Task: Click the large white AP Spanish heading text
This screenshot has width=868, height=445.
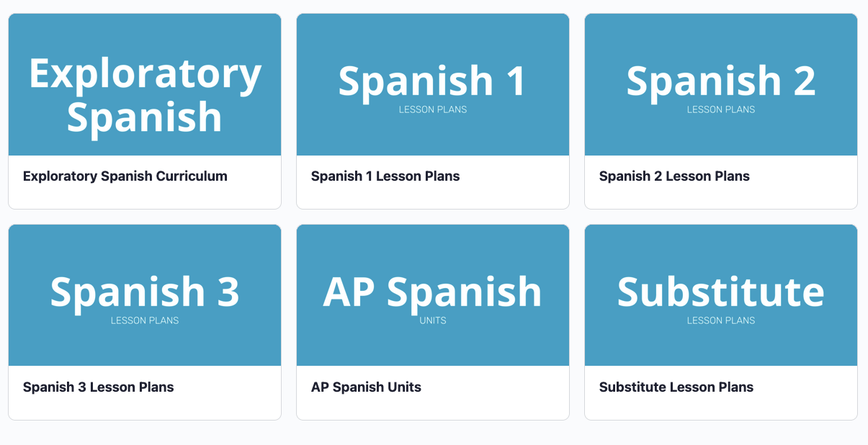Action: tap(433, 292)
